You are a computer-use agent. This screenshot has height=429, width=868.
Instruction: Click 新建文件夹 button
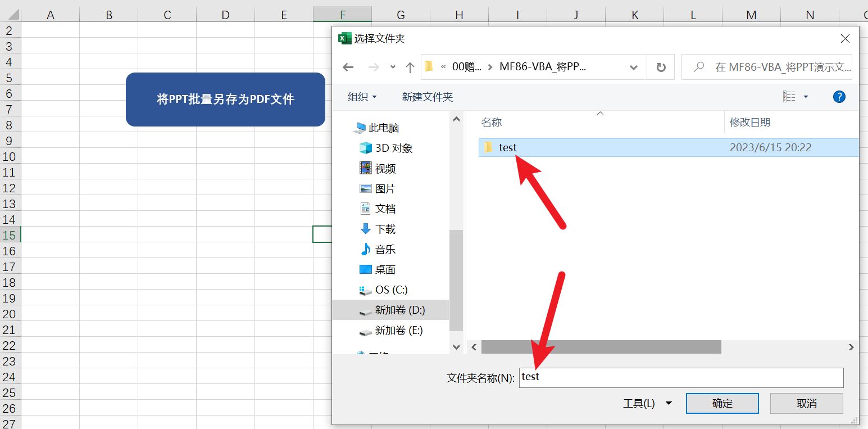tap(428, 97)
